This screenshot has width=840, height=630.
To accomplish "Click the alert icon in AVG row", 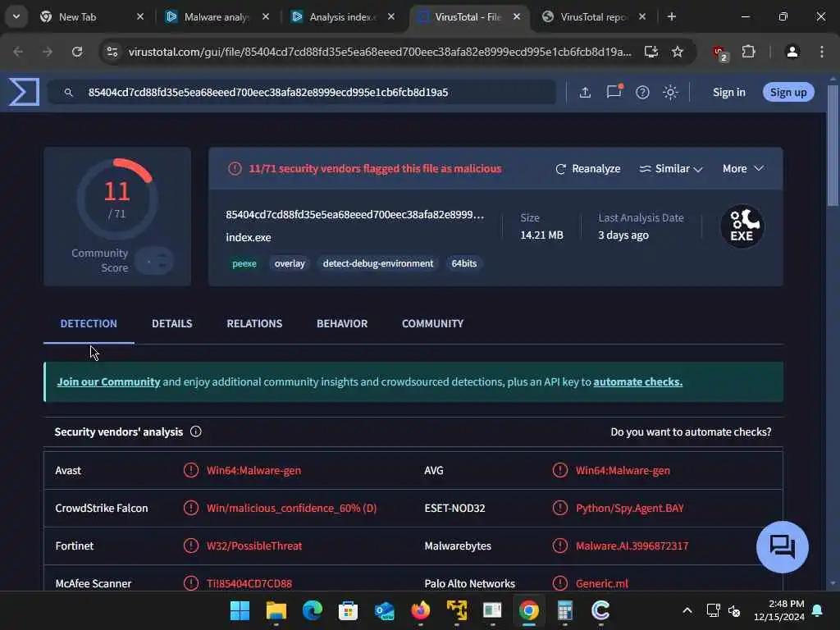I will (559, 470).
